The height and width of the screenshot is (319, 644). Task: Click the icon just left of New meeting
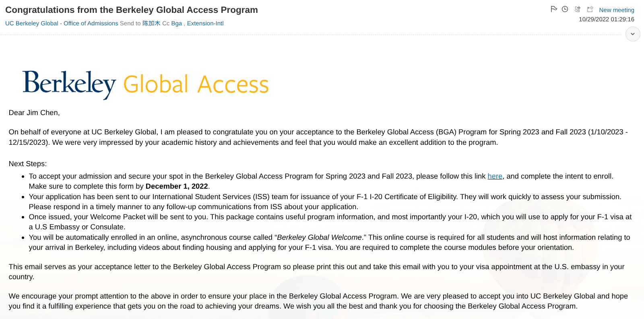tap(590, 9)
